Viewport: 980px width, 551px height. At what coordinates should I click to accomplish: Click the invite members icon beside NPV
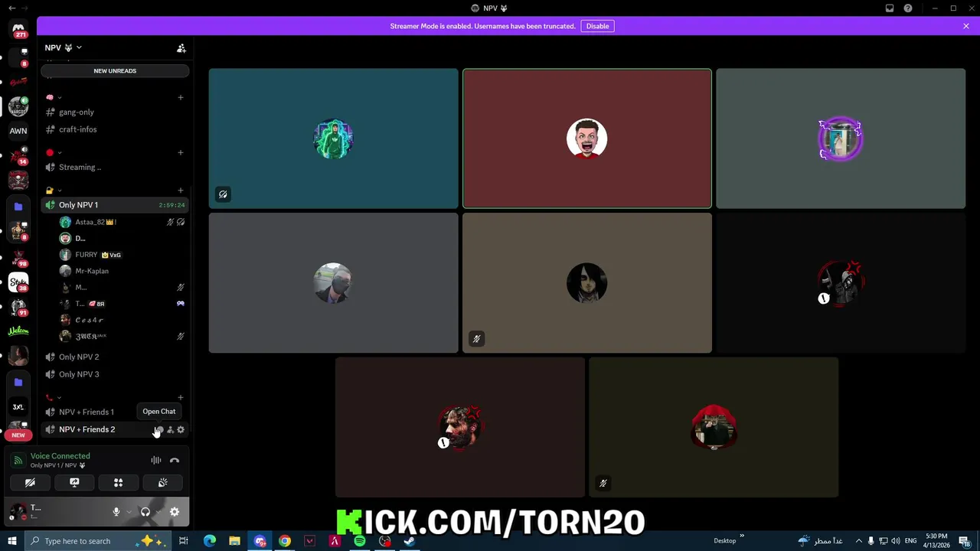(x=181, y=47)
